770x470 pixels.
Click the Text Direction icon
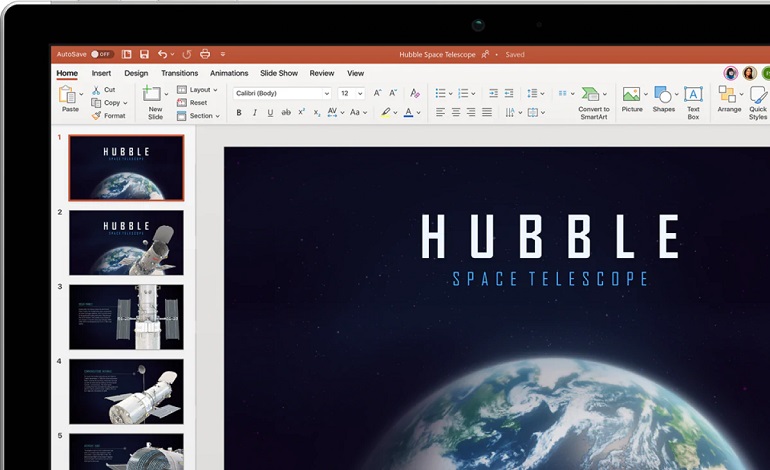(510, 113)
